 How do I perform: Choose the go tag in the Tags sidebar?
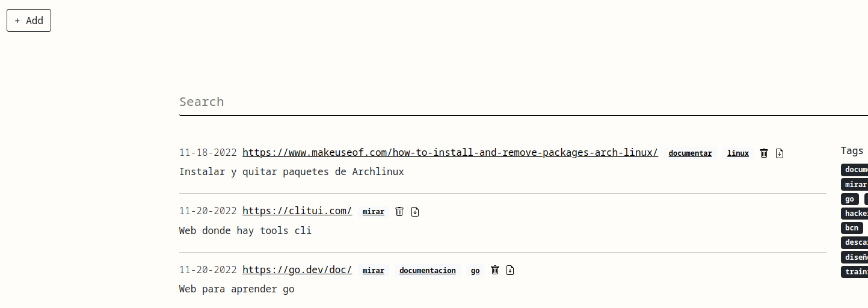(x=849, y=199)
